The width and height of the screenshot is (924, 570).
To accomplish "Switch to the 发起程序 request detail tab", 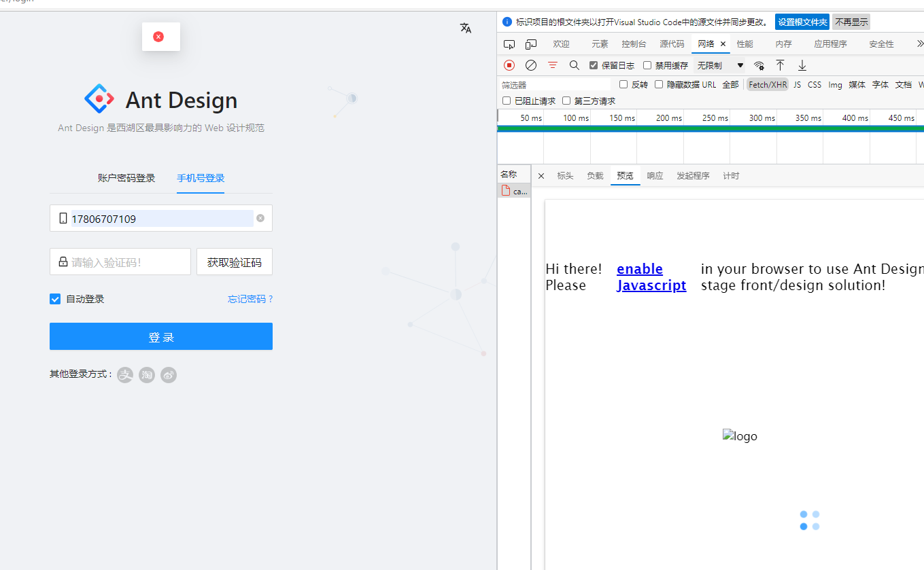I will tap(693, 176).
